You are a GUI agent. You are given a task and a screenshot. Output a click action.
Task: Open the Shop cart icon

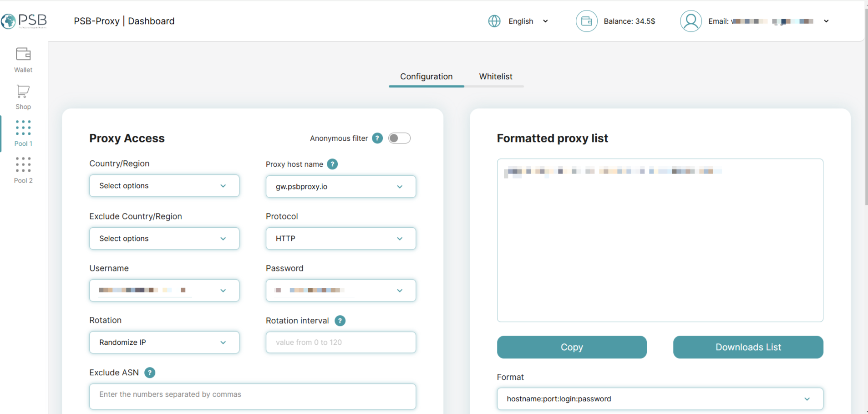23,92
